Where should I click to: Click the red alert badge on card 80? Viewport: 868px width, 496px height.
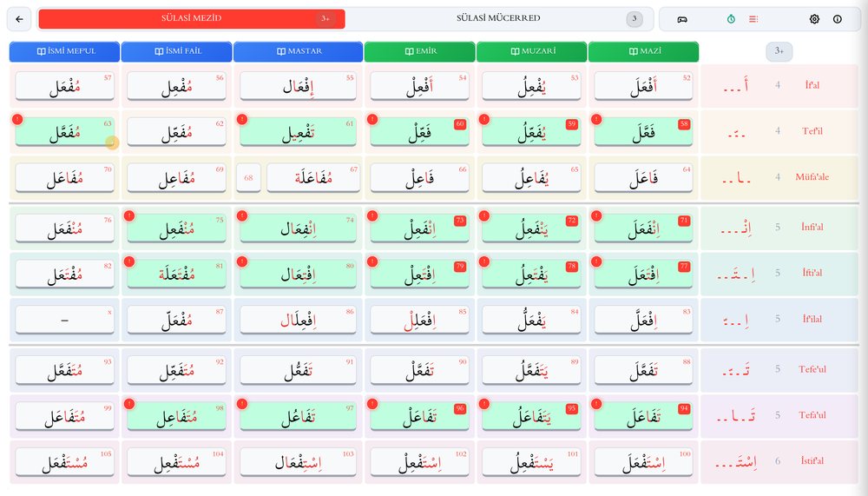click(x=242, y=261)
